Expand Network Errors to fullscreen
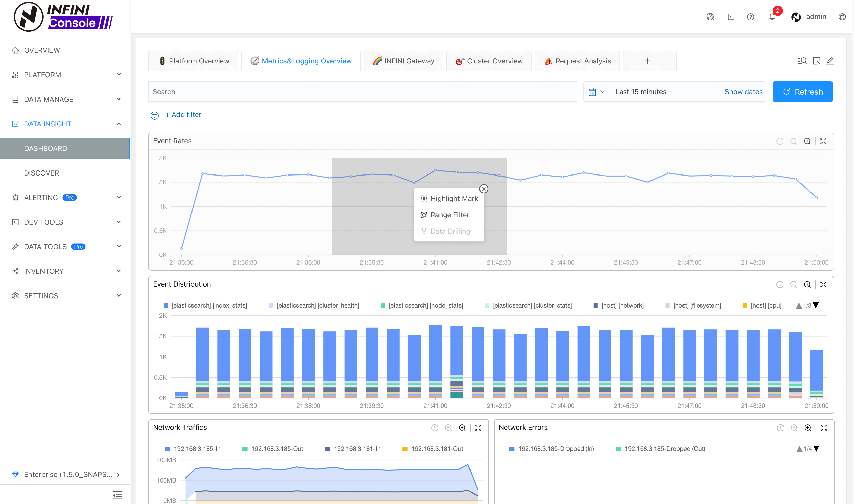Viewport: 854px width, 504px height. coord(824,428)
